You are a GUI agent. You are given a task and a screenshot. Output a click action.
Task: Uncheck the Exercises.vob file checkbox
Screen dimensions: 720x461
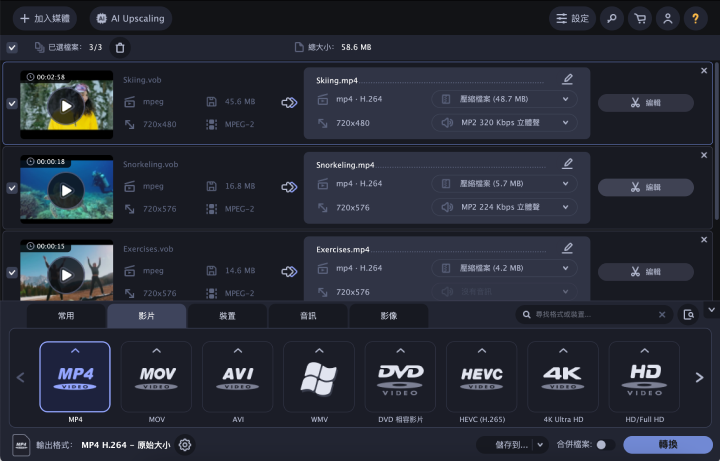12,273
